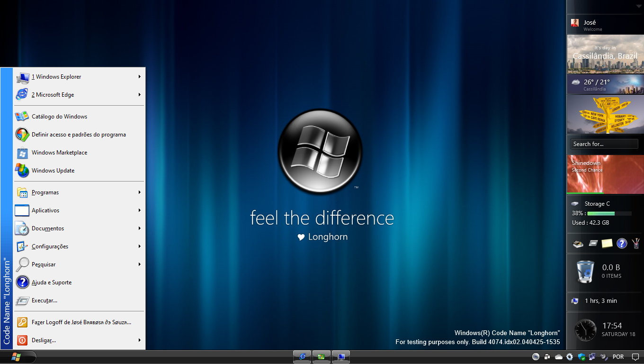Viewport: 644px width, 364px height.
Task: Expand the Desligar submenu arrow
Action: pyautogui.click(x=140, y=340)
